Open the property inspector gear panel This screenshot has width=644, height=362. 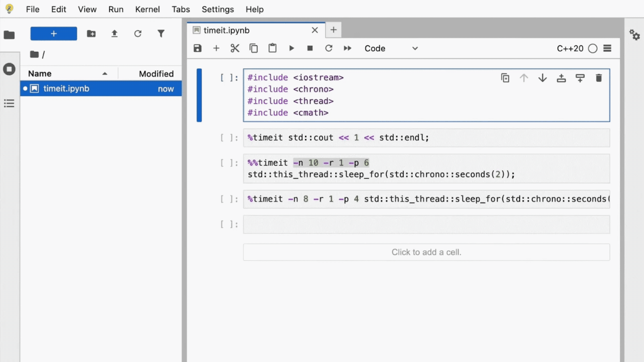pos(634,35)
